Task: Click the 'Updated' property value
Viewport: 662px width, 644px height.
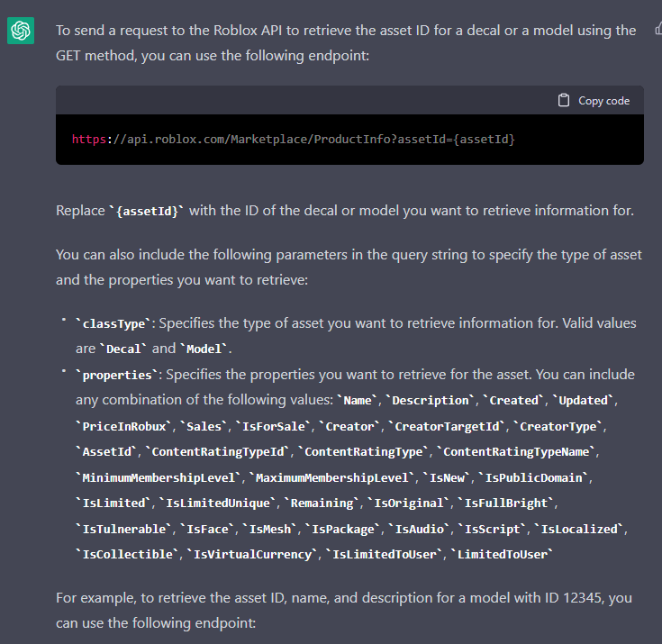Action: (x=583, y=400)
